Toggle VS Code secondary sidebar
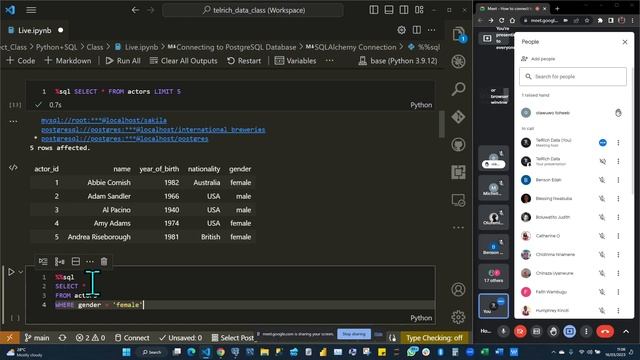Screen dimensions: 640x360 coord(404,10)
